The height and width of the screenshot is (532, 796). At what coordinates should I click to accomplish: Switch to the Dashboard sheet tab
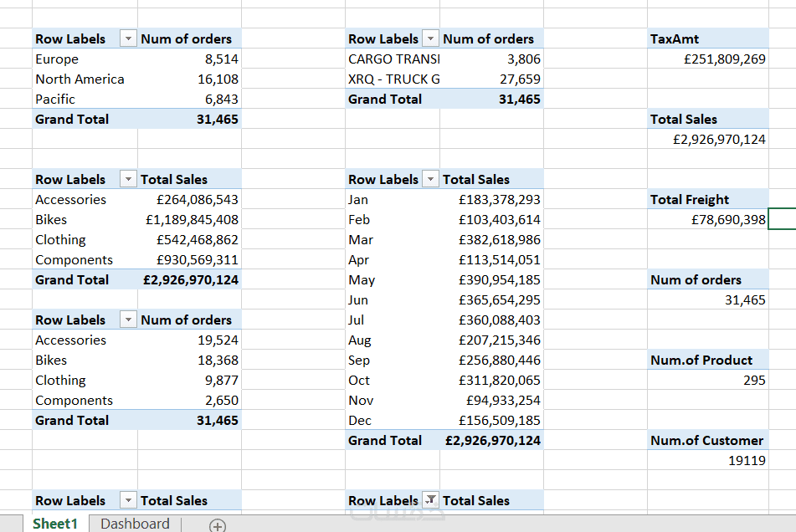click(135, 524)
